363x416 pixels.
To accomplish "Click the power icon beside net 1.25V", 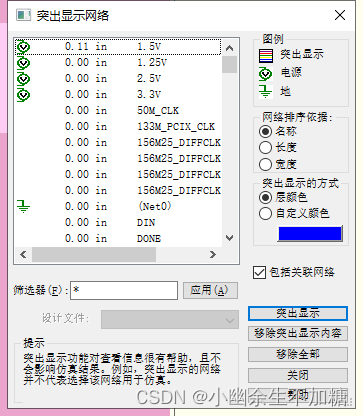I will click(x=23, y=63).
